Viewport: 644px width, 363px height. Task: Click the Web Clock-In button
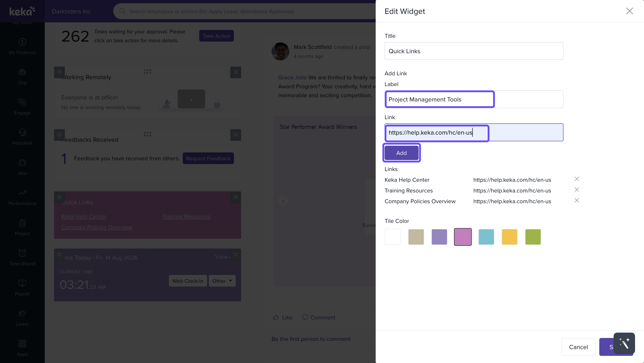point(188,281)
